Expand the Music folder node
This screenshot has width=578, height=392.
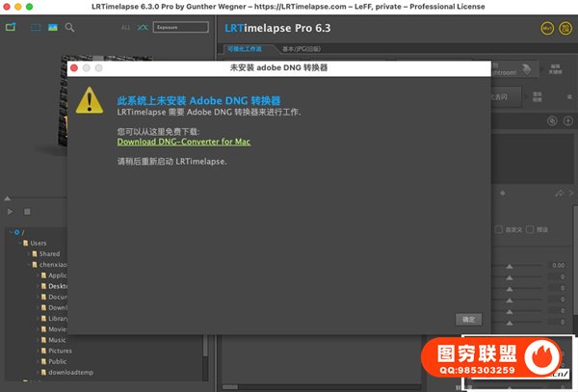[x=39, y=340]
